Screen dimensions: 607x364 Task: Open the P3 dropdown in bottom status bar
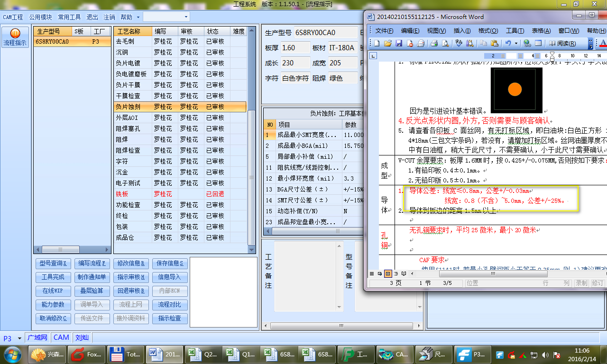[19, 338]
